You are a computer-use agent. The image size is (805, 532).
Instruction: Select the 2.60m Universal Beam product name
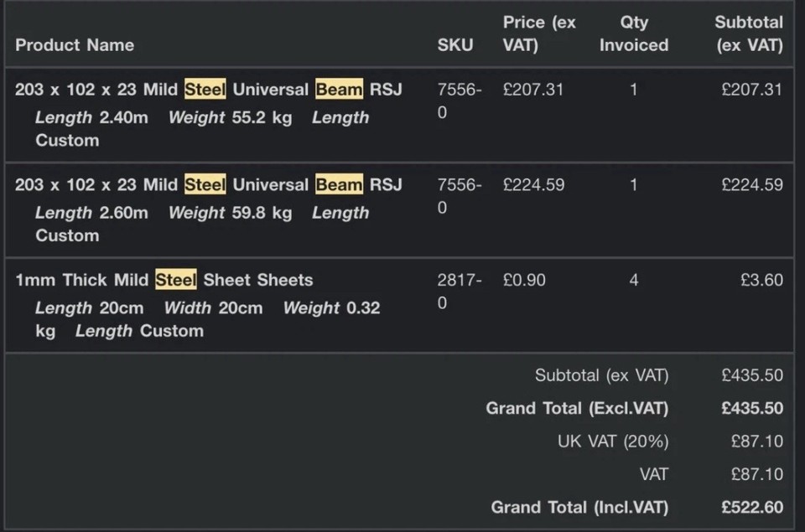[x=209, y=184]
